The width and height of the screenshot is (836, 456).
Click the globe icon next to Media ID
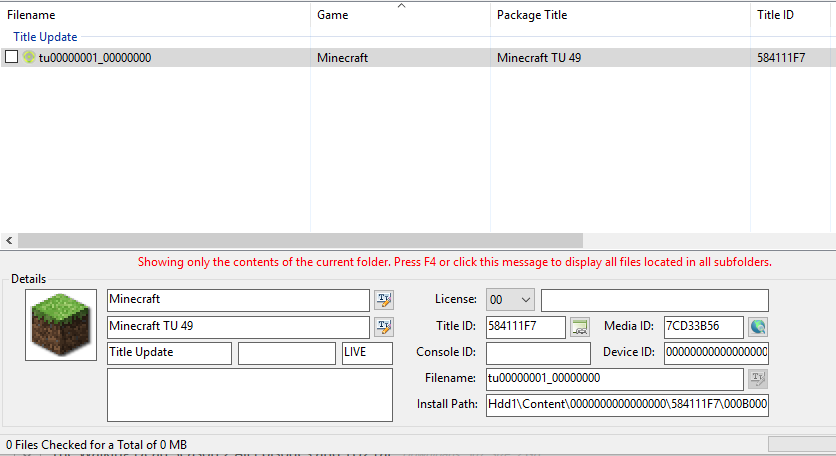click(x=758, y=327)
